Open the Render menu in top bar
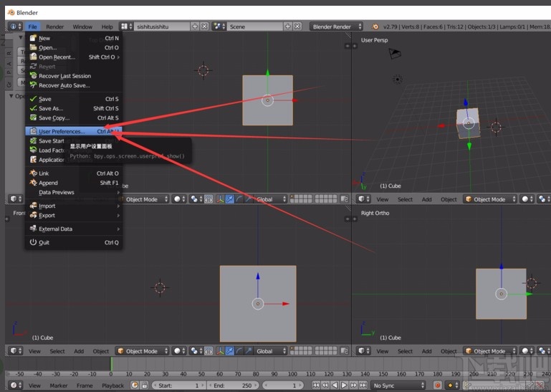This screenshot has height=392, width=551. [x=55, y=27]
